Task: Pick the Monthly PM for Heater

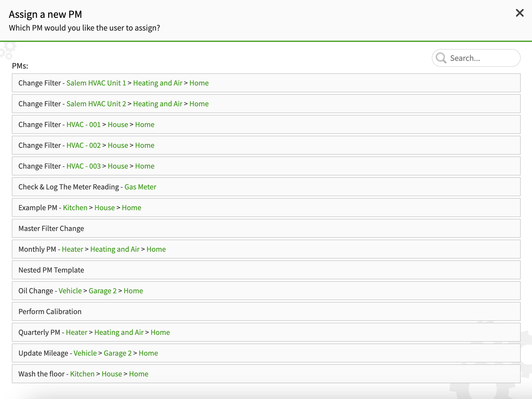Action: (37, 249)
